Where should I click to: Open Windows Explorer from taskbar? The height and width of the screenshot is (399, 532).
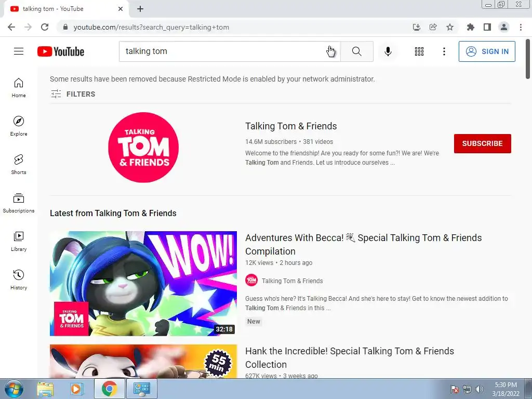click(45, 389)
